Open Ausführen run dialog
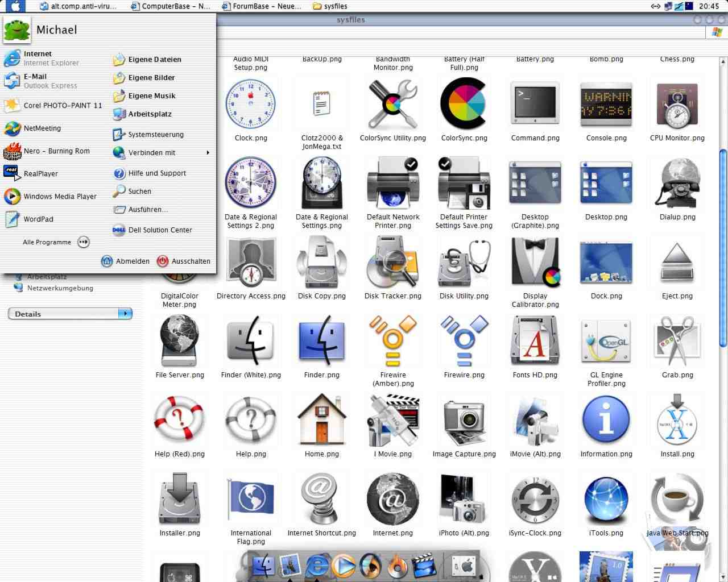This screenshot has height=582, width=728. (x=140, y=210)
